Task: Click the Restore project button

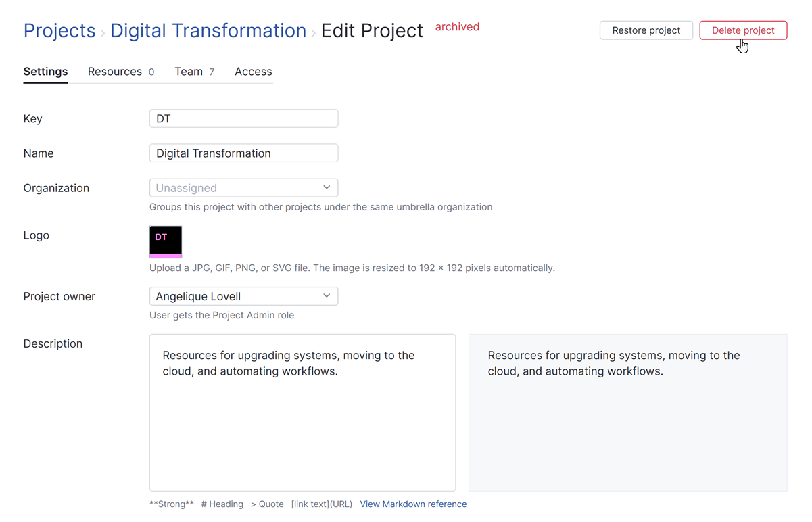Action: point(646,30)
